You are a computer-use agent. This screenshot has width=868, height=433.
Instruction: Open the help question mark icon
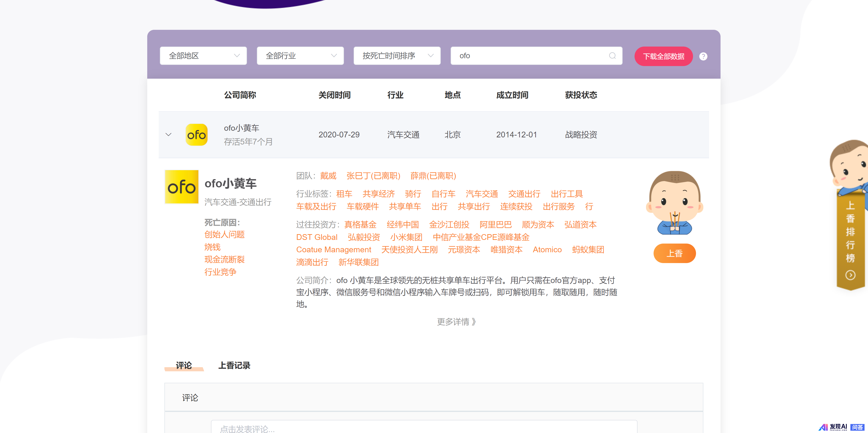point(703,56)
